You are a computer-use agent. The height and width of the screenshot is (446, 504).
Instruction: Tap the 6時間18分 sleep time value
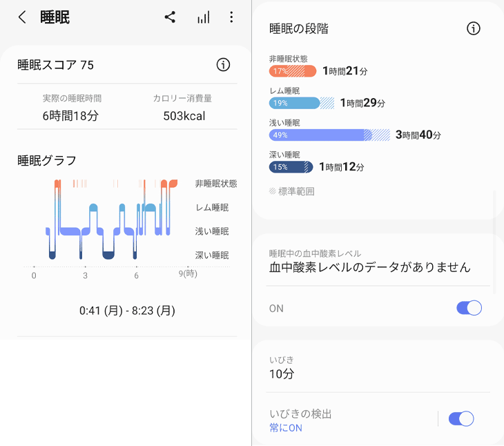pos(70,116)
